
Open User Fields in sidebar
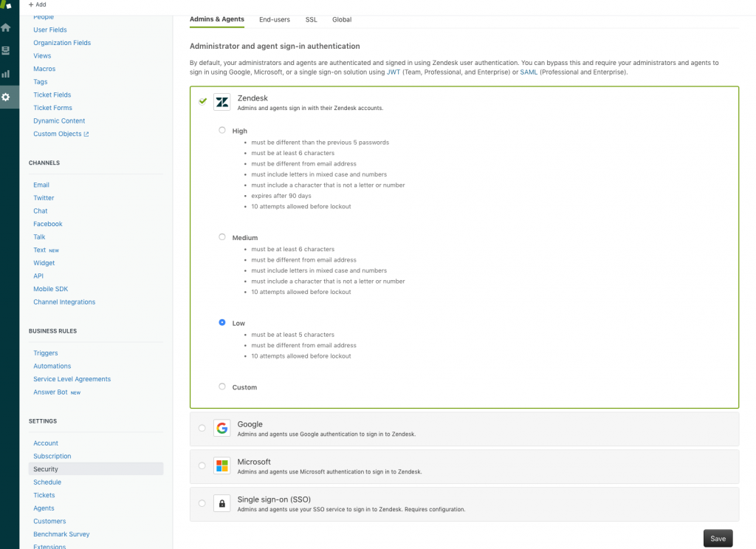(x=50, y=30)
